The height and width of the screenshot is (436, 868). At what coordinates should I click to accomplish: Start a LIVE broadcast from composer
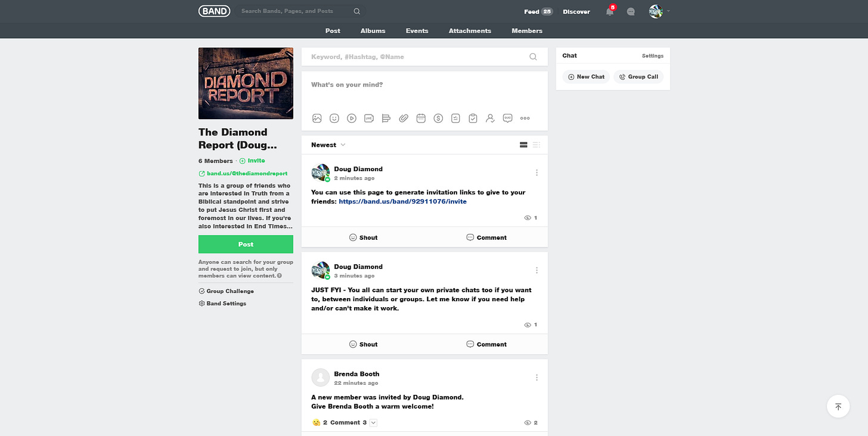click(x=369, y=118)
